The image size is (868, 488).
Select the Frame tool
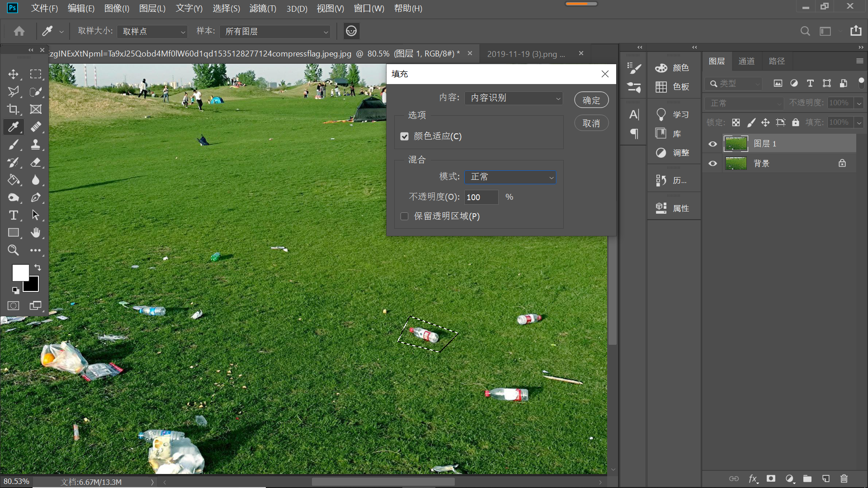[35, 109]
